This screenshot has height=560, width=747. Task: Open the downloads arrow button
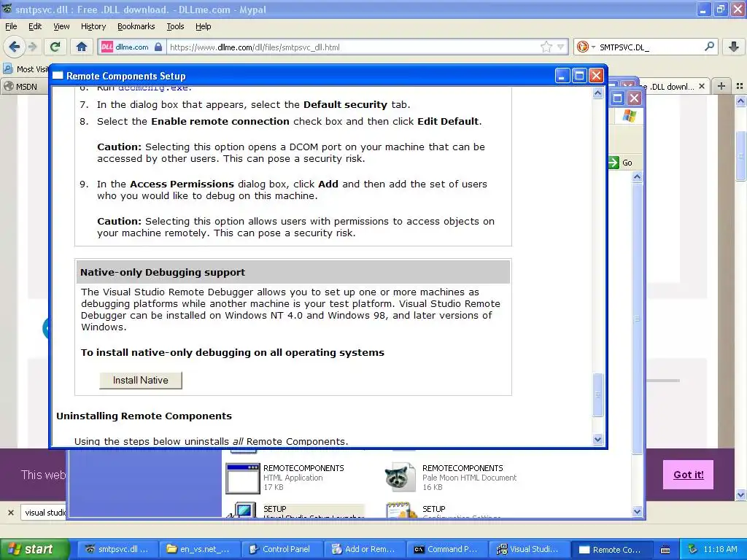pyautogui.click(x=734, y=47)
